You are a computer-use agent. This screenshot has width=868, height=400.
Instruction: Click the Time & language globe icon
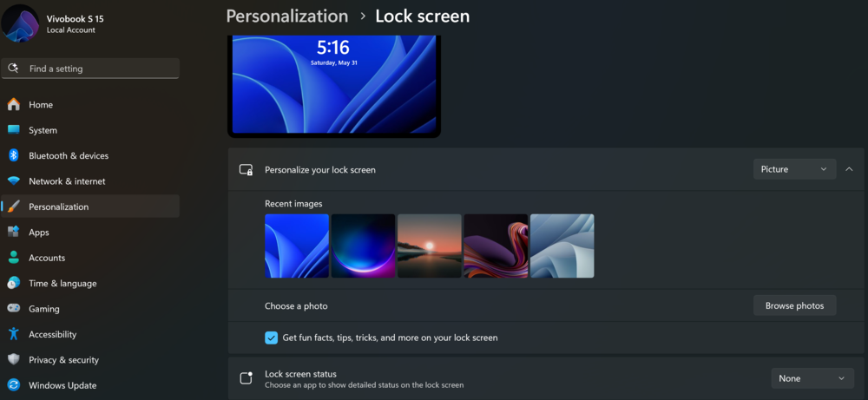coord(14,283)
